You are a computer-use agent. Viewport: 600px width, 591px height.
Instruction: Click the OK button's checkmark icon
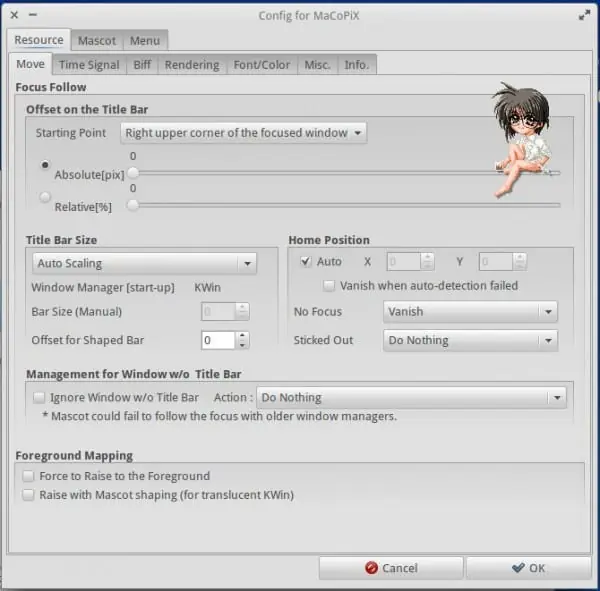(518, 567)
